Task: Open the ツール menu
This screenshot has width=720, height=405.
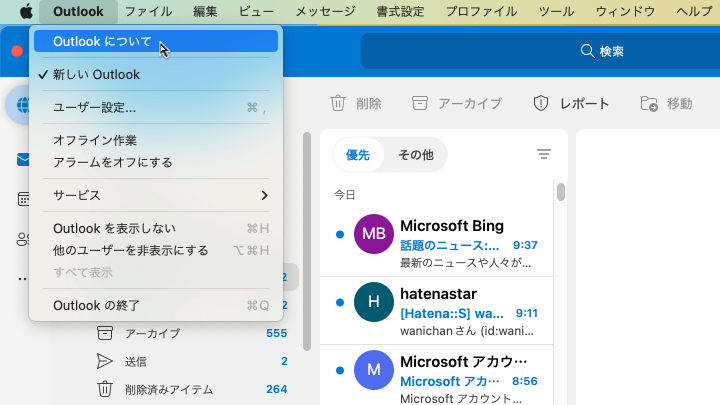Action: (556, 11)
